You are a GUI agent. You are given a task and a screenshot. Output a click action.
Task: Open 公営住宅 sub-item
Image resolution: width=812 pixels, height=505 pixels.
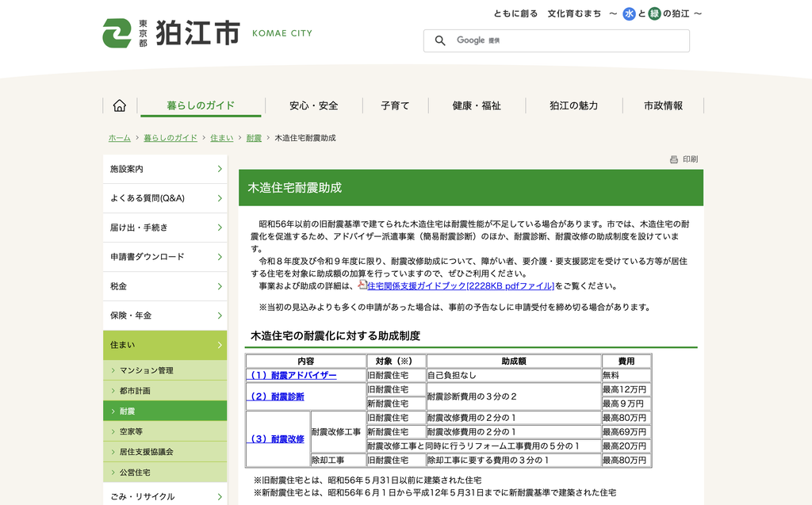pyautogui.click(x=165, y=472)
